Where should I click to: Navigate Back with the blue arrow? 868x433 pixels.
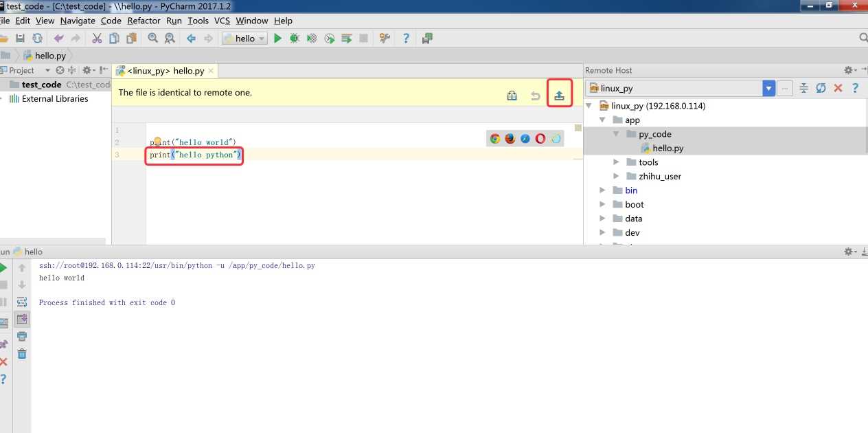191,38
